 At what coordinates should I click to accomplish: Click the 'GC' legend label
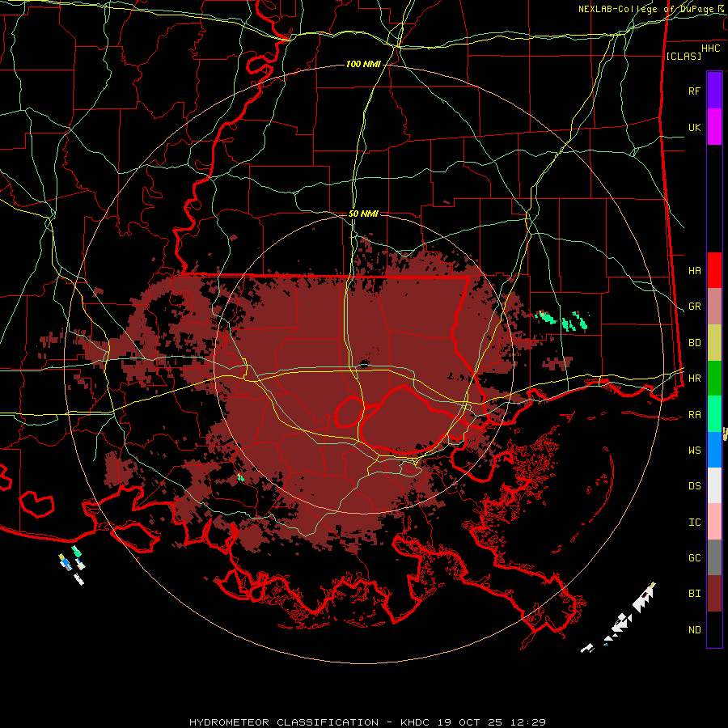tap(695, 558)
